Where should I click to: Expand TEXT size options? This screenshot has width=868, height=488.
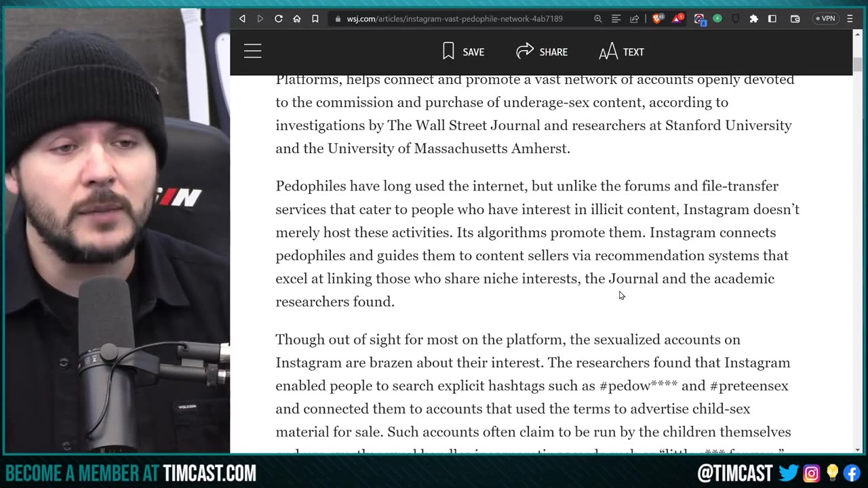coord(621,52)
